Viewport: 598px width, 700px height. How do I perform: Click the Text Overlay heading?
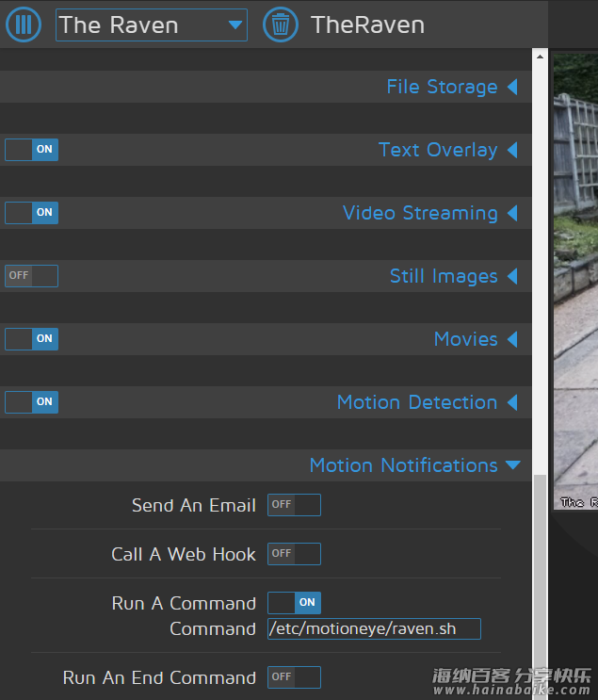coord(438,150)
